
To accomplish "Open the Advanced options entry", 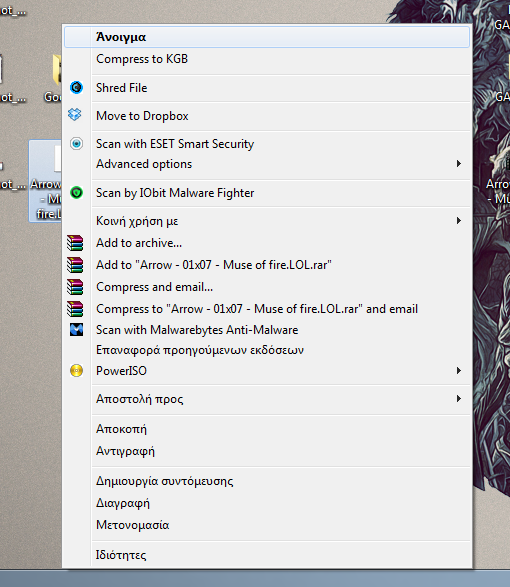I will pos(267,164).
